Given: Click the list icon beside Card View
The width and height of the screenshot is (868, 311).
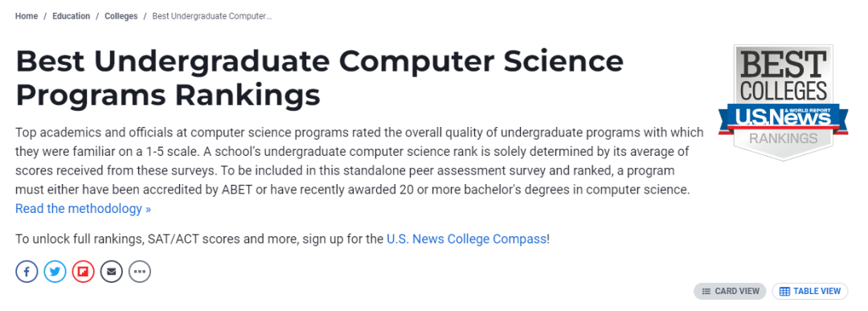Looking at the screenshot, I should tap(706, 291).
